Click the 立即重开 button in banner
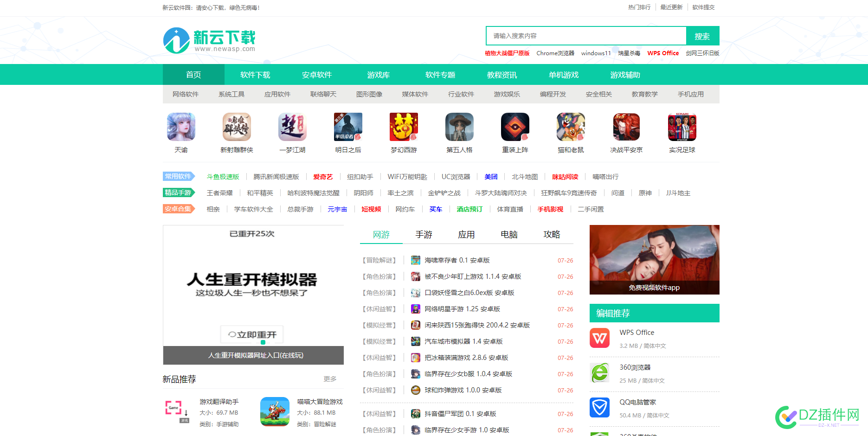 tap(252, 334)
